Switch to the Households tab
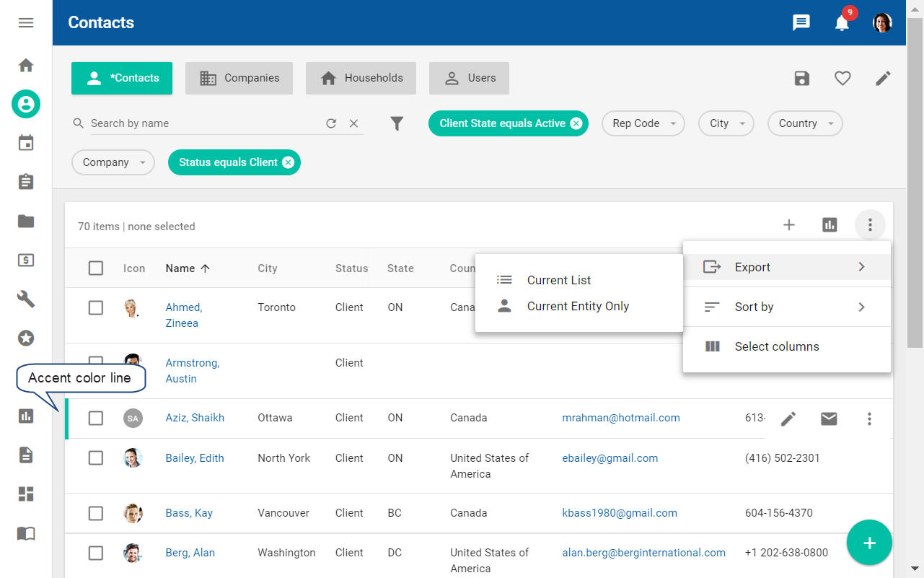The height and width of the screenshot is (578, 924). (x=361, y=78)
